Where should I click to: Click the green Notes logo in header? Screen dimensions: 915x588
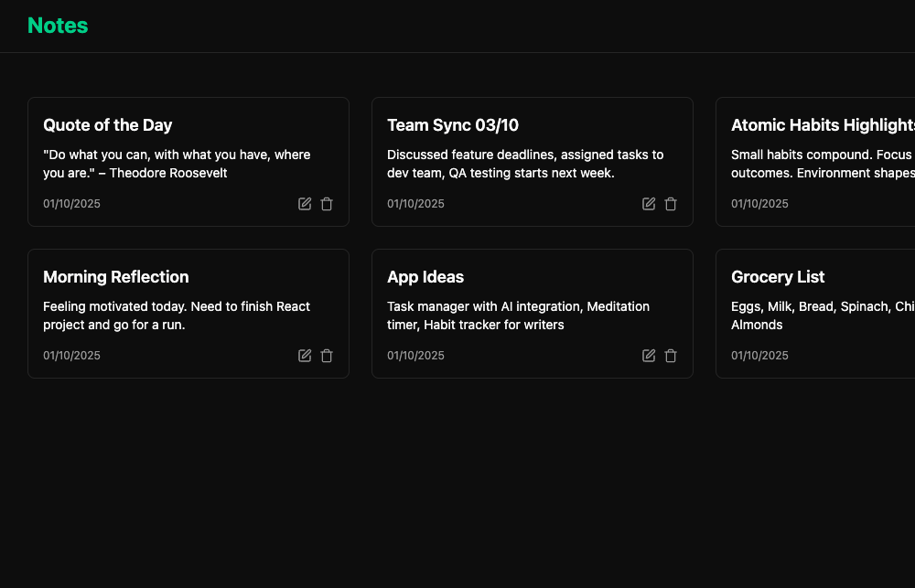(58, 26)
